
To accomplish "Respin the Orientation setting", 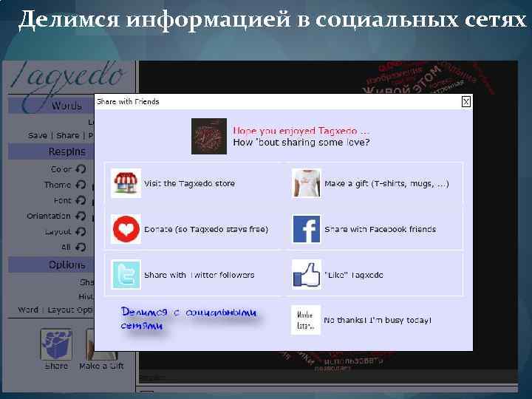I will pyautogui.click(x=81, y=216).
